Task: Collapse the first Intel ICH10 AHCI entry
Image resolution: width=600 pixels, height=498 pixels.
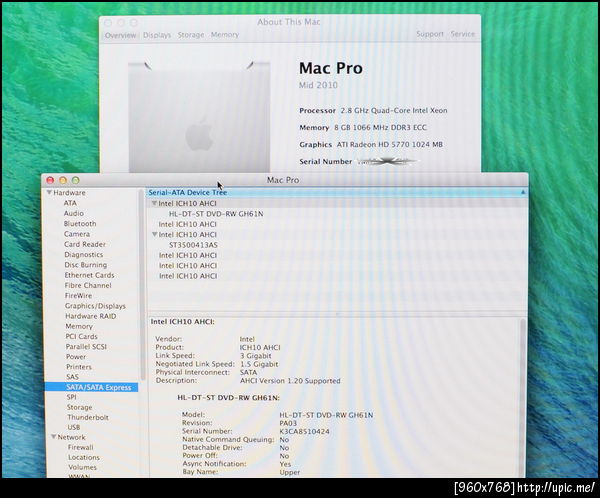Action: pos(154,203)
